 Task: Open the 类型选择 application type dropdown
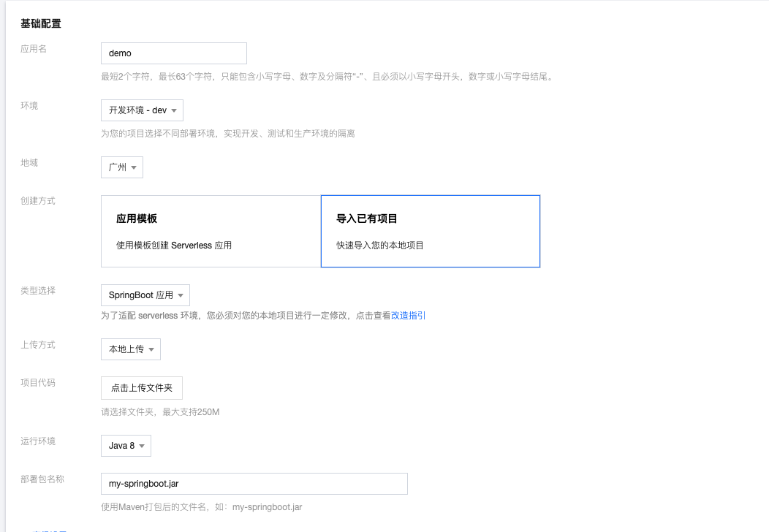(x=144, y=295)
